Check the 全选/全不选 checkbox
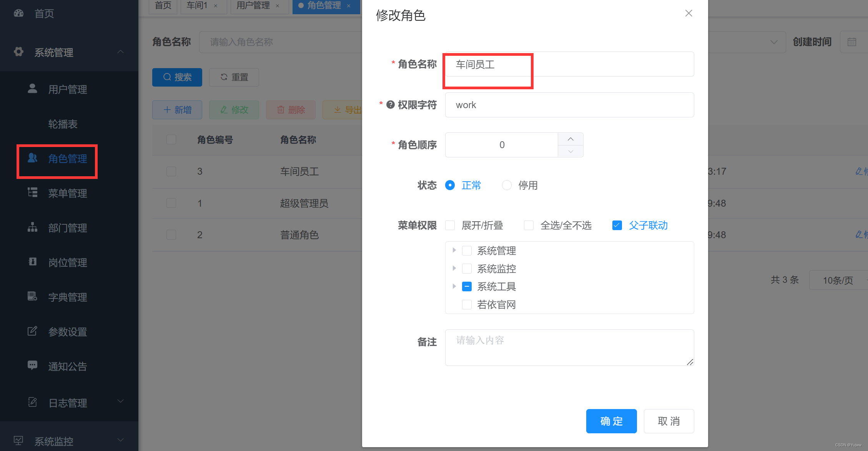868x451 pixels. tap(529, 225)
